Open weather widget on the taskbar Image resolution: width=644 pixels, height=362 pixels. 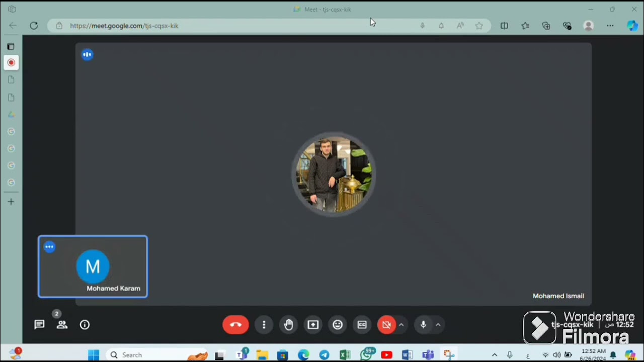point(16,354)
